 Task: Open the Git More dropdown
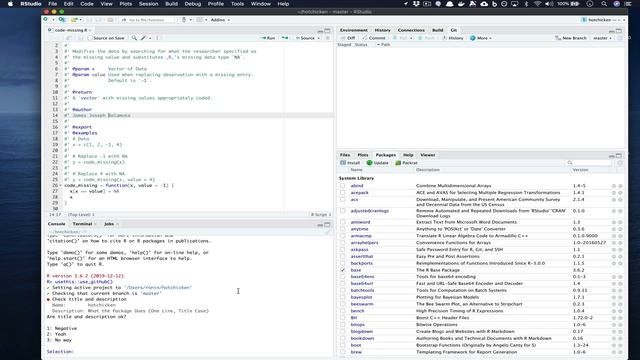pos(480,38)
